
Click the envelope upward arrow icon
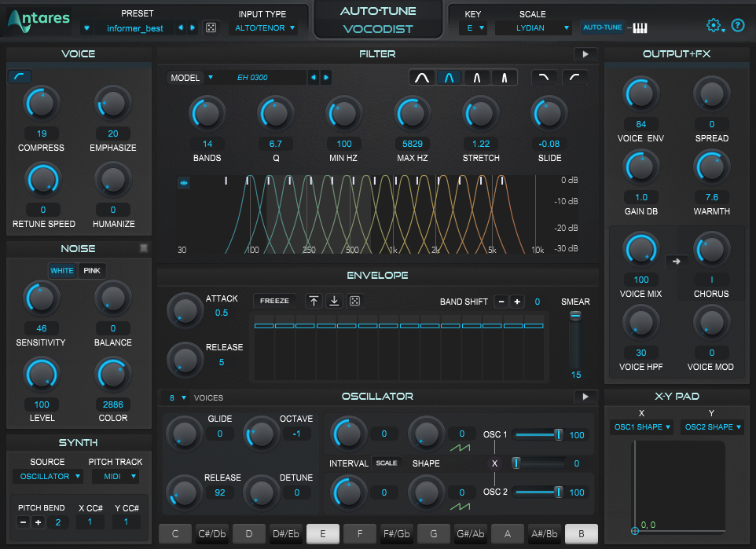pyautogui.click(x=314, y=301)
